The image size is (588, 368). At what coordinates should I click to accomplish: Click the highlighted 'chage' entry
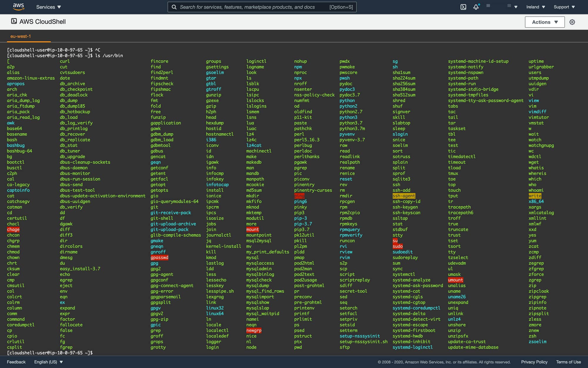coord(13,229)
